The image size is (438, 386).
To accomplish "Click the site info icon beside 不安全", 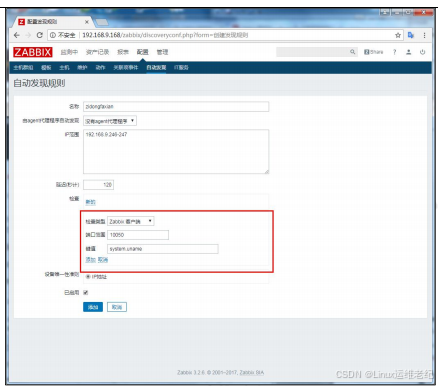I will (53, 35).
